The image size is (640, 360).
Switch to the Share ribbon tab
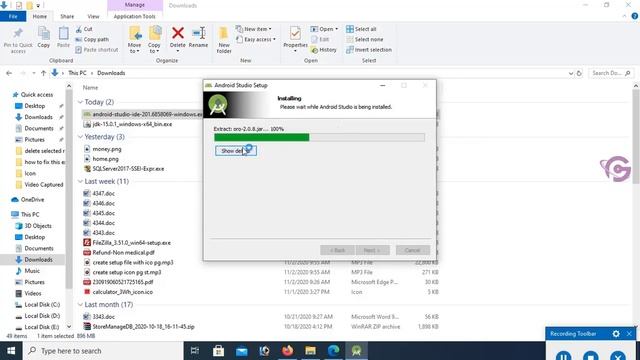tap(67, 16)
